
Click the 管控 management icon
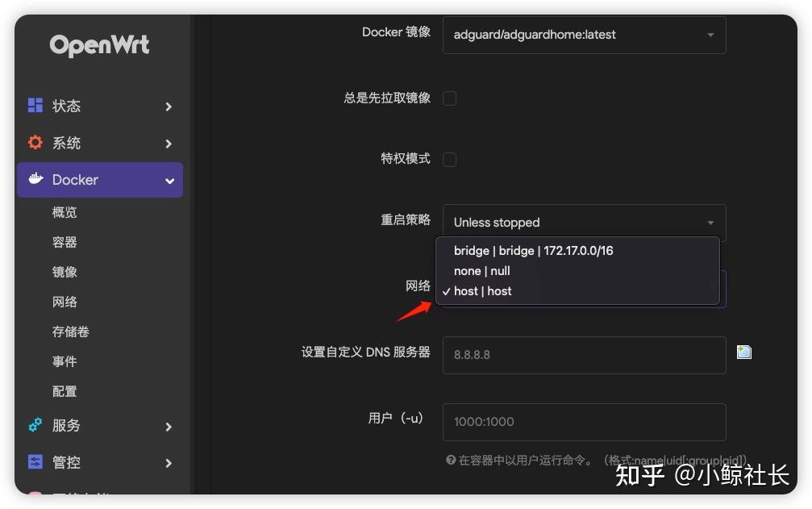point(35,462)
